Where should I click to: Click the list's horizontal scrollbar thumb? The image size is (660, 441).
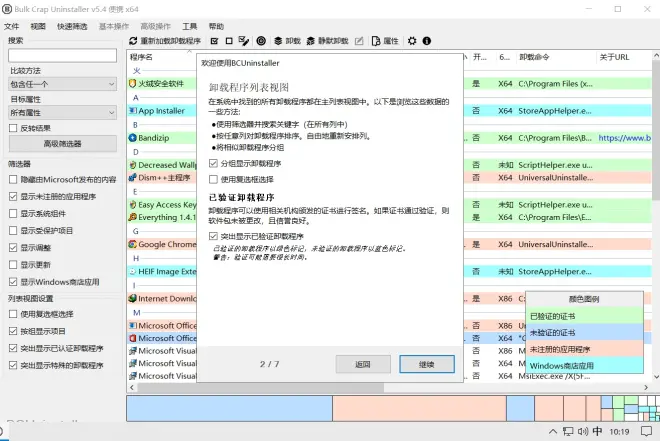coord(261,387)
